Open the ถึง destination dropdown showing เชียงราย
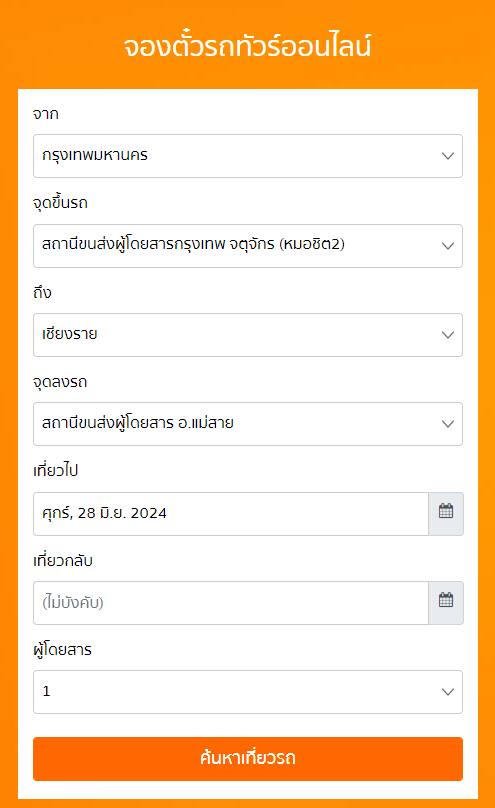 point(248,335)
